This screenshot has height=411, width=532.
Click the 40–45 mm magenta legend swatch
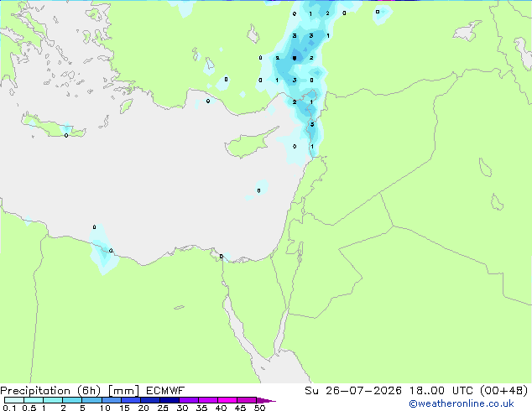[x=227, y=400]
